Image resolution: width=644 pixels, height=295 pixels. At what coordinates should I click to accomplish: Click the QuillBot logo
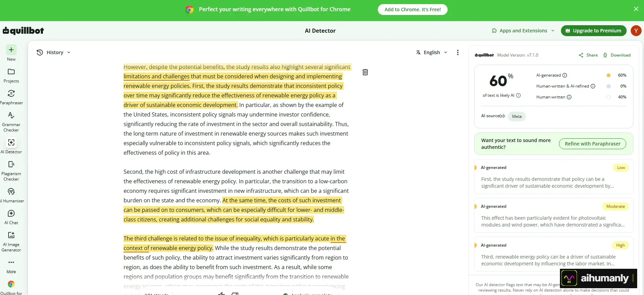pyautogui.click(x=23, y=31)
